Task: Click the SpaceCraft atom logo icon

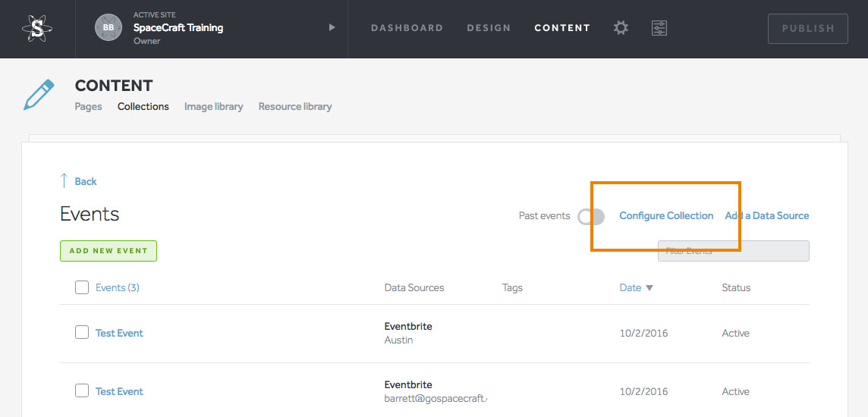Action: [36, 28]
